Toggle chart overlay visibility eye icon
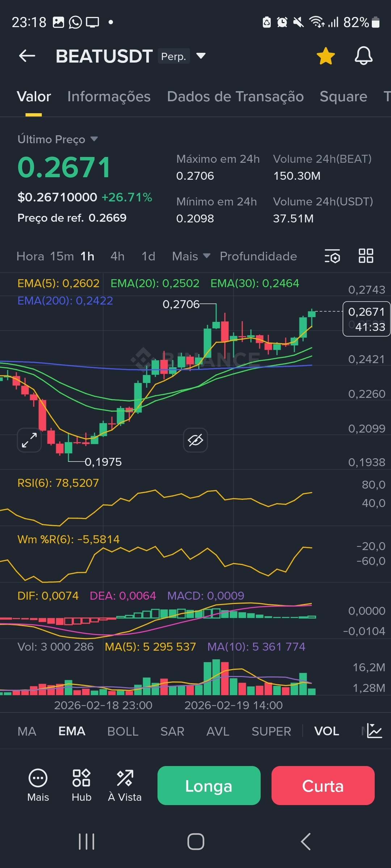This screenshot has height=868, width=391. (x=195, y=440)
